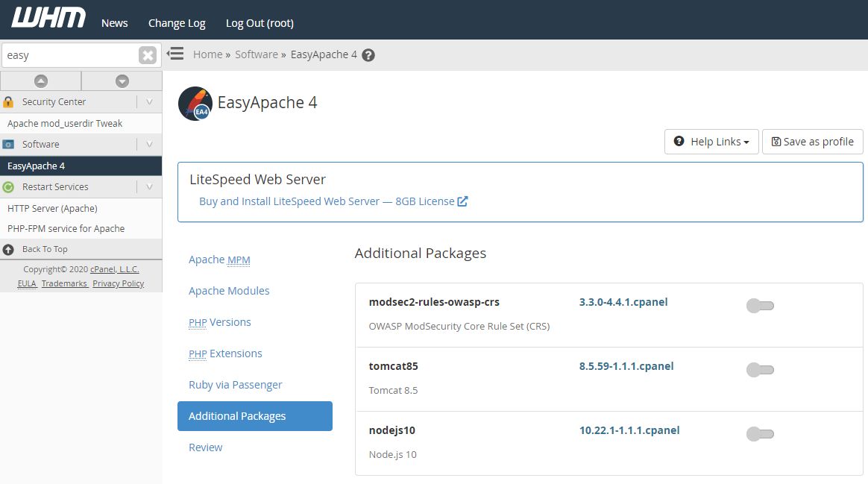Clear the search field with the X icon

(147, 55)
